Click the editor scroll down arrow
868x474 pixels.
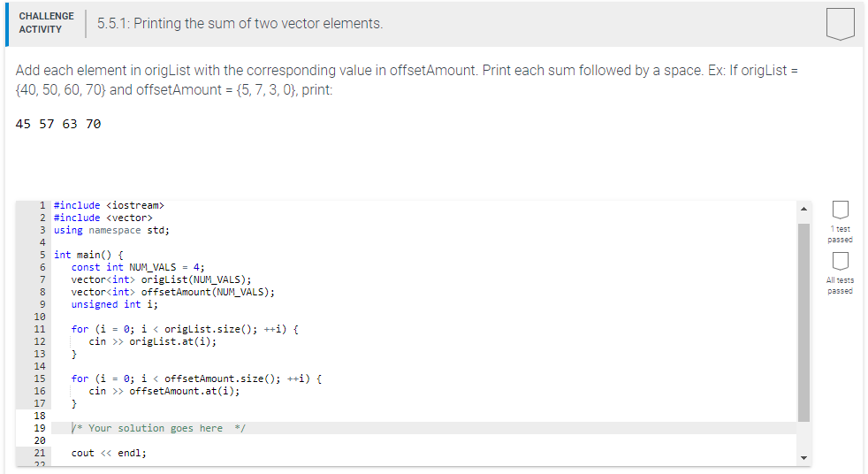[803, 458]
